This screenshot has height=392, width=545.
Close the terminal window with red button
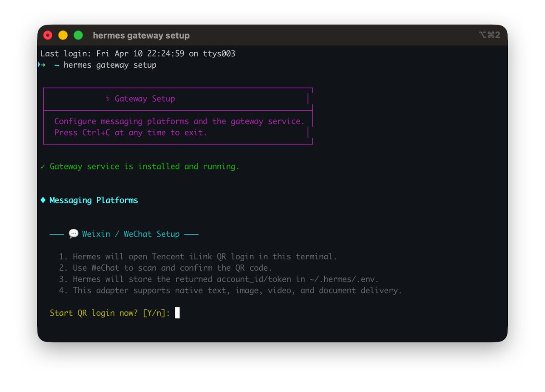(48, 35)
